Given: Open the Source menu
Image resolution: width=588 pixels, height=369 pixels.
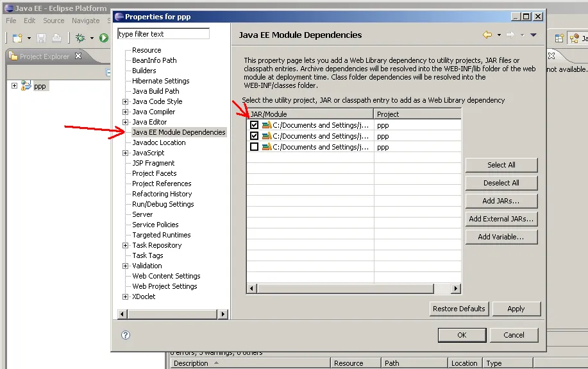Looking at the screenshot, I should tap(54, 21).
